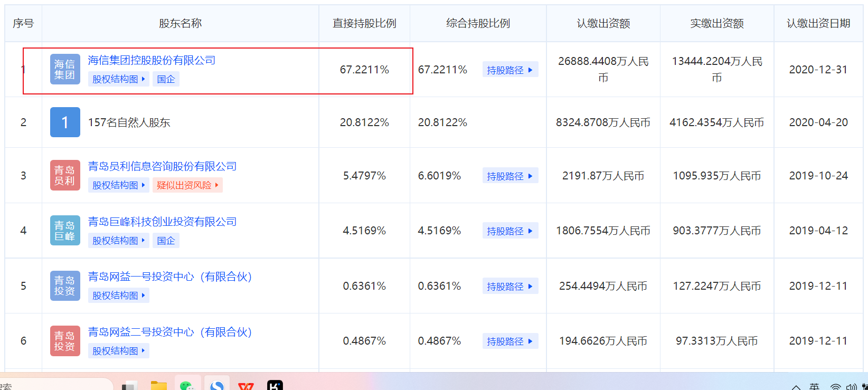Screen dimensions: 868x390
Task: Select the 97.3313万人民币 paid-in amount
Action: click(x=717, y=341)
